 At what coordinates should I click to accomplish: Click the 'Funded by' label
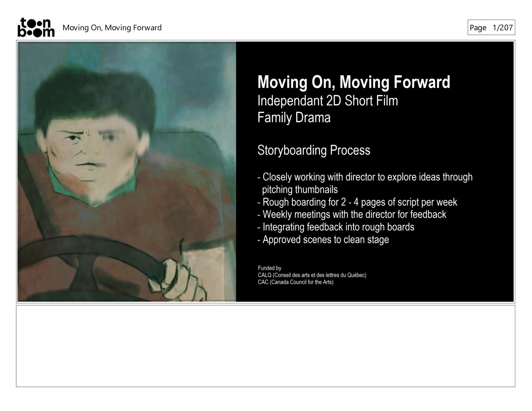[270, 268]
